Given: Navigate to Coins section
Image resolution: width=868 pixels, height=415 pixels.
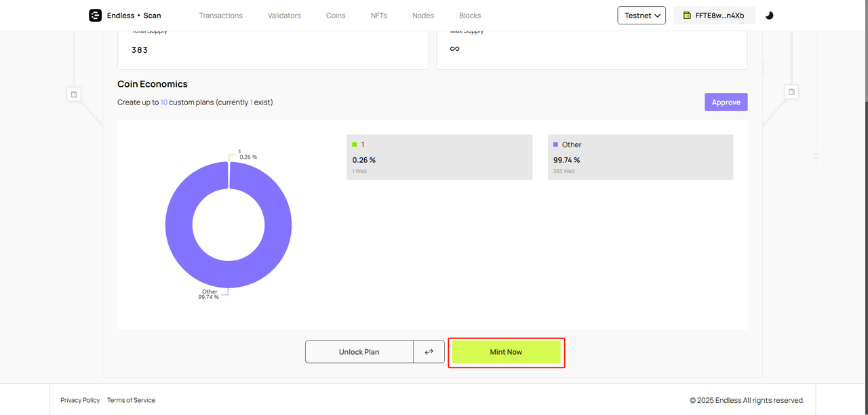Looking at the screenshot, I should click(x=336, y=16).
